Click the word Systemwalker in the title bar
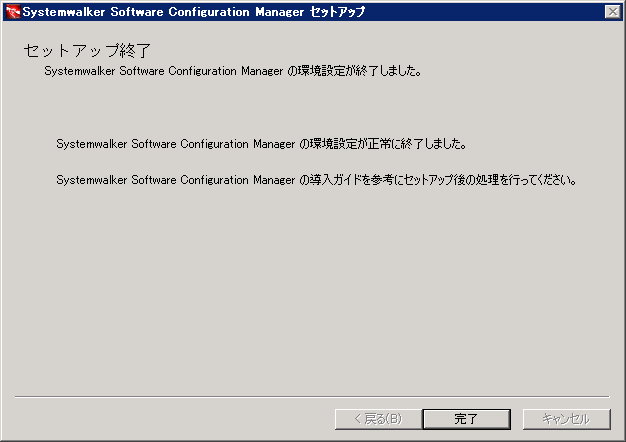Image resolution: width=626 pixels, height=442 pixels. tap(65, 11)
